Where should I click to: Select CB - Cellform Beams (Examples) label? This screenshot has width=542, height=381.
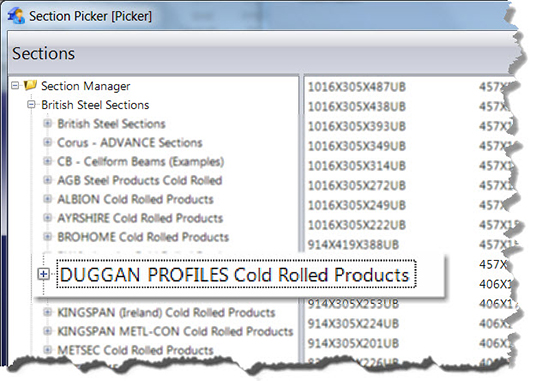pos(140,161)
